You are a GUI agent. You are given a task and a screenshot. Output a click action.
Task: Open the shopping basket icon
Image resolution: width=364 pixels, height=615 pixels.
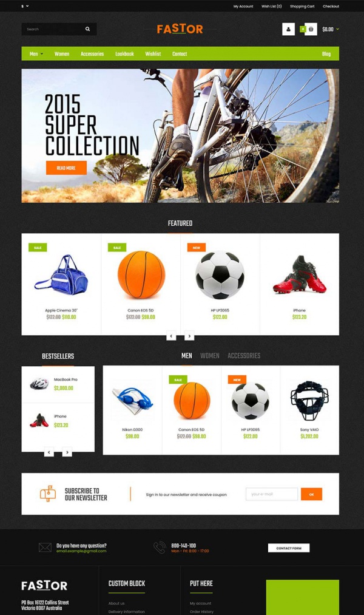(x=311, y=29)
